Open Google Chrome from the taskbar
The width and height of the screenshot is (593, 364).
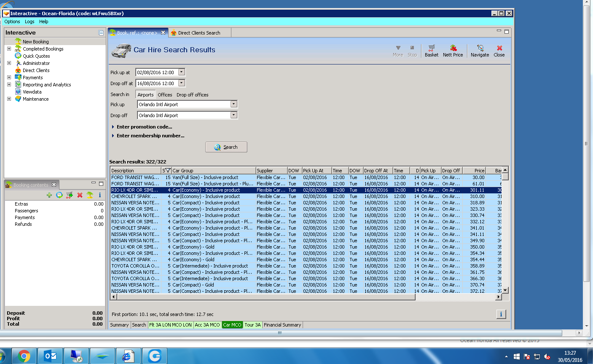tap(24, 356)
